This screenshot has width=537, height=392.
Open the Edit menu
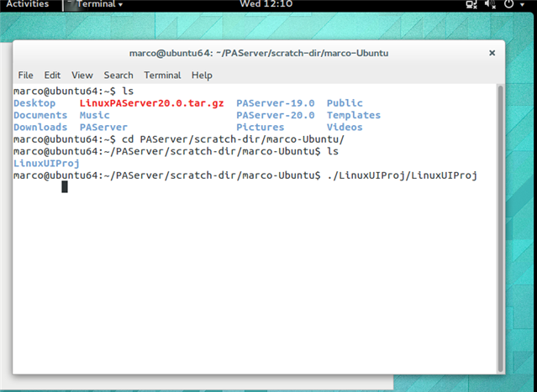[x=52, y=76]
